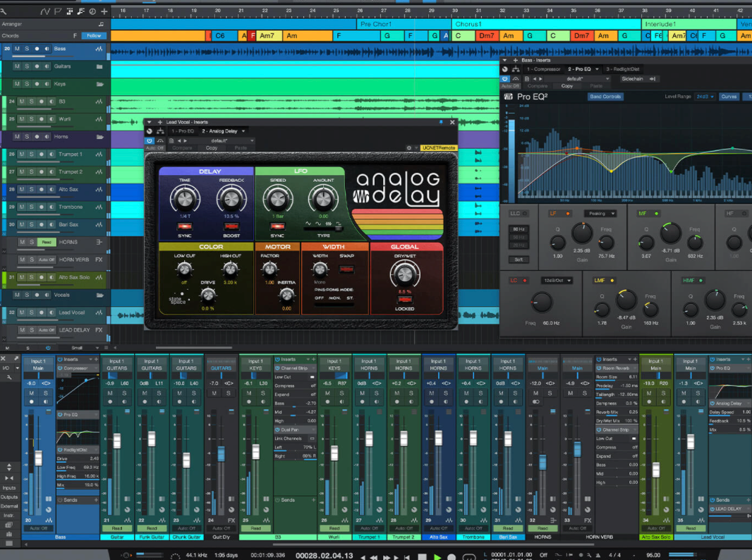The image size is (752, 560).
Task: Toggle automation curve icon above track list
Action: pos(46,11)
